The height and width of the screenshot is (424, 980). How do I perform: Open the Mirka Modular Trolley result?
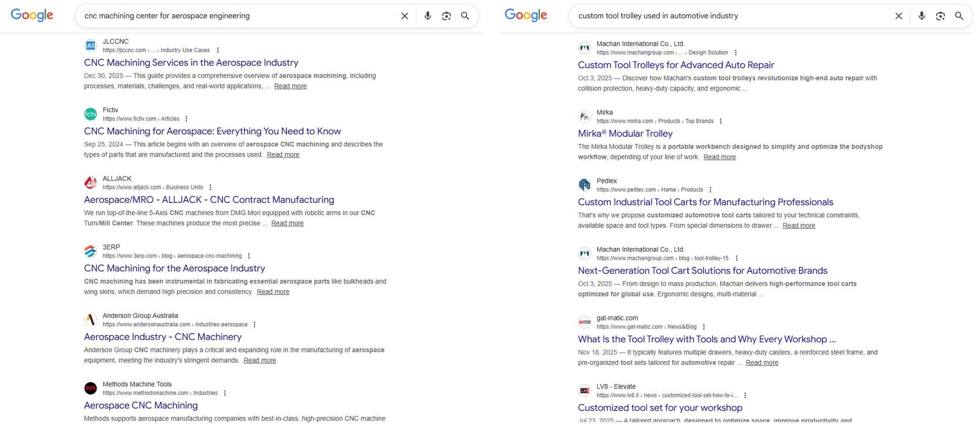click(625, 134)
